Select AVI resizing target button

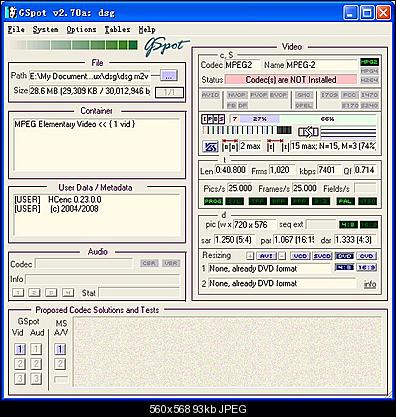coord(266,256)
